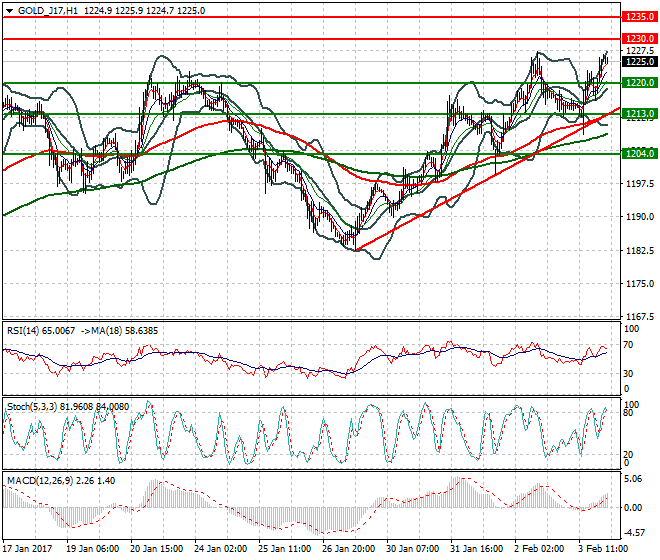Click the current price 1225.0 label
Viewport: 660px width, 560px height.
click(640, 62)
